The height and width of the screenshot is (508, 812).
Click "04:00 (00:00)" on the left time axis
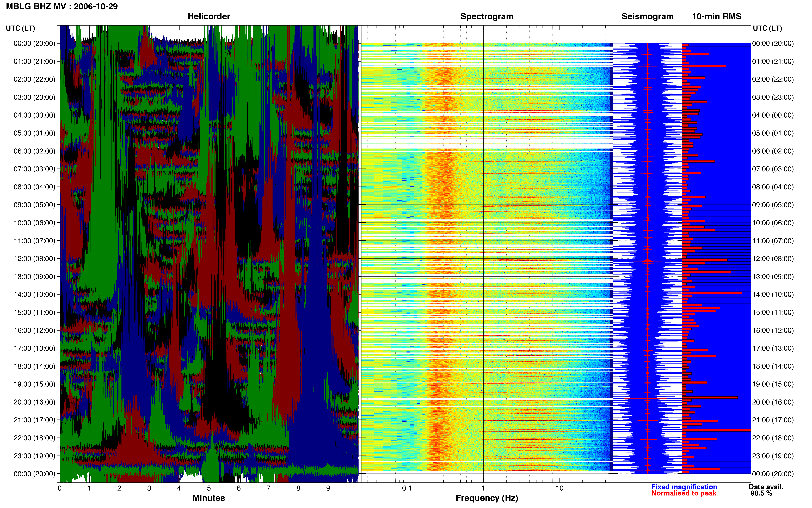(x=34, y=115)
